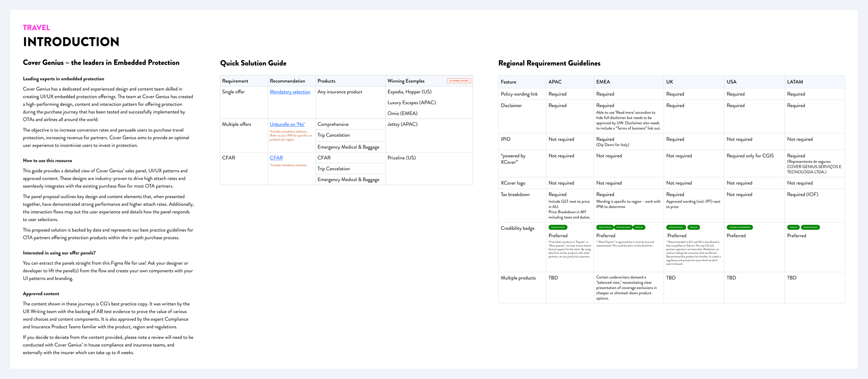Select the 'Disclaimer' feature row label
The width and height of the screenshot is (868, 379).
(511, 106)
